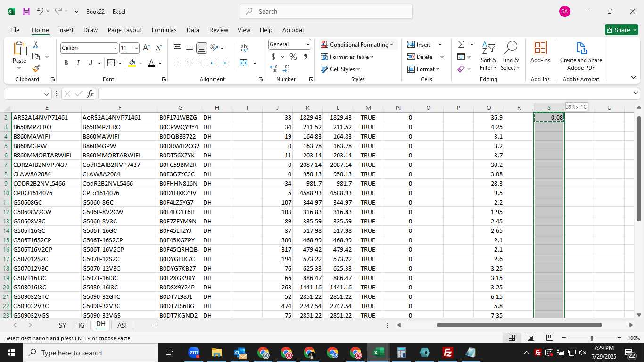
Task: Open the Name Box dropdown arrow
Action: [x=46, y=94]
